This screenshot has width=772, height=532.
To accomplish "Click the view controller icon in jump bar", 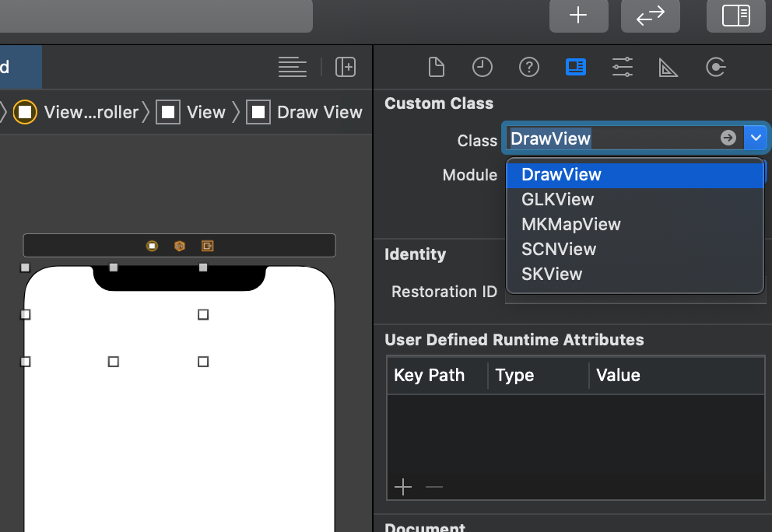I will 25,112.
